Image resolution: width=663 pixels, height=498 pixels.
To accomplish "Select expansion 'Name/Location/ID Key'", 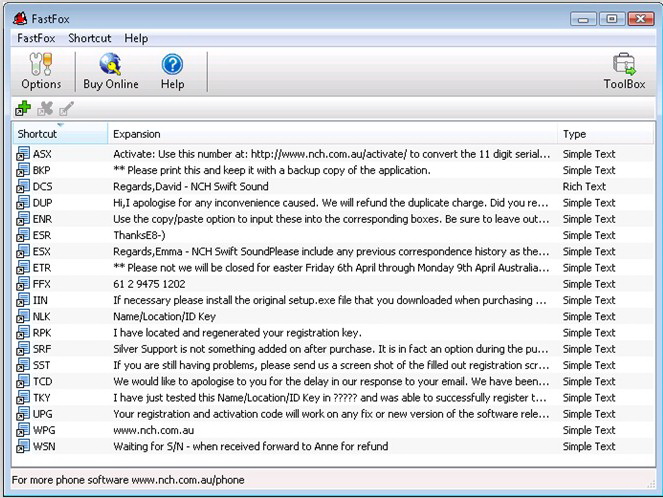I will 164,317.
